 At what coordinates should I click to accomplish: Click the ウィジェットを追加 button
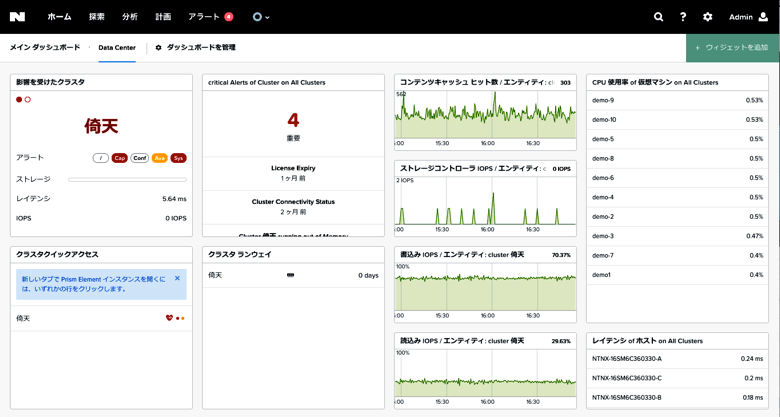coord(732,48)
